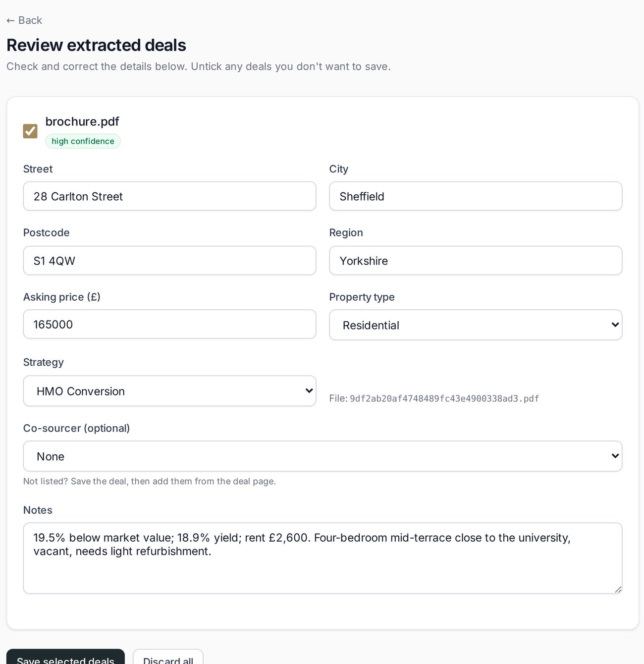The width and height of the screenshot is (644, 664).
Task: Click into the Region field showing Yorkshire
Action: (x=476, y=261)
